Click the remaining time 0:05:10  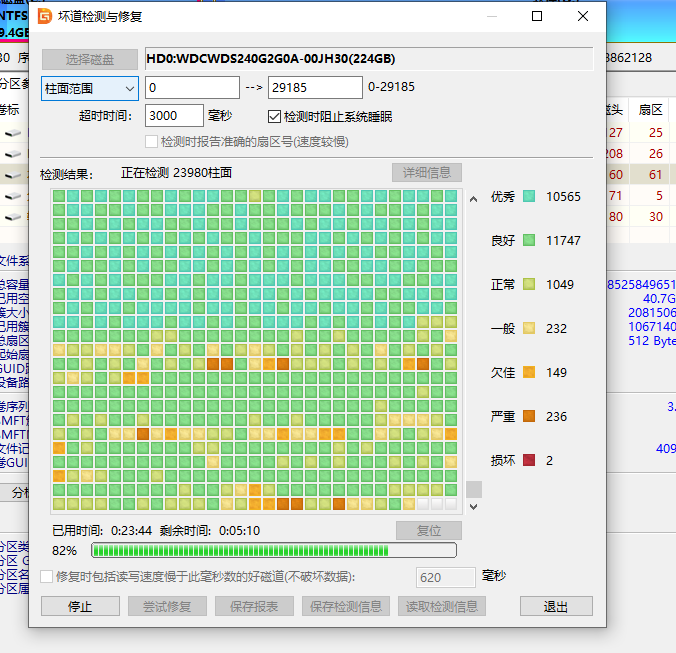239,530
